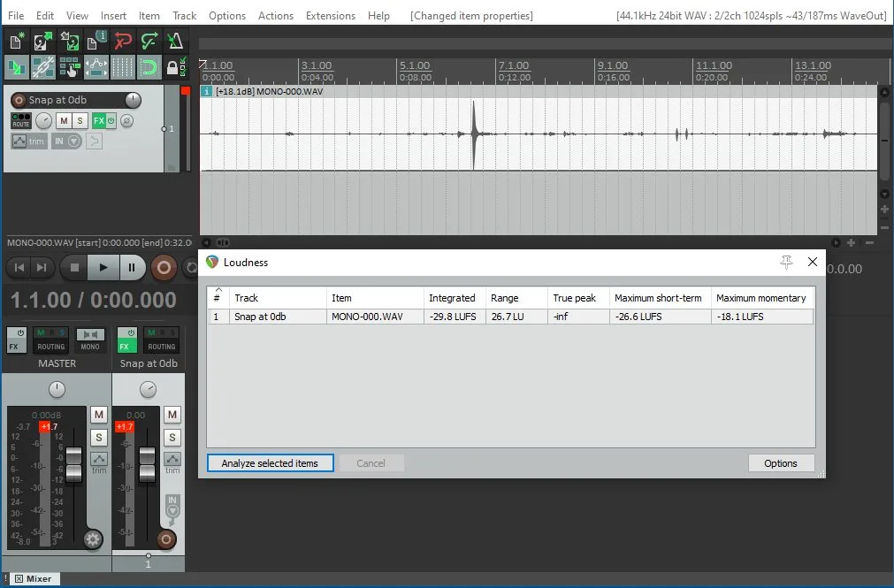
Task: Open Project Settings from the toolbar
Action: [96, 41]
